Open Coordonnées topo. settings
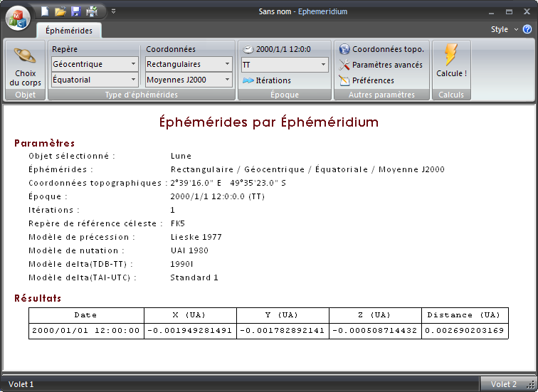Viewport: 538px width, 392px height. (381, 49)
